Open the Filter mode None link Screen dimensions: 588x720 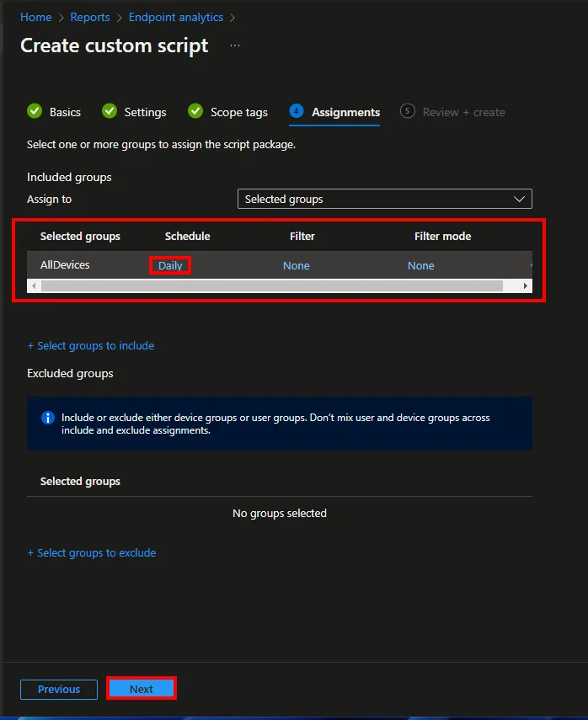pyautogui.click(x=421, y=265)
